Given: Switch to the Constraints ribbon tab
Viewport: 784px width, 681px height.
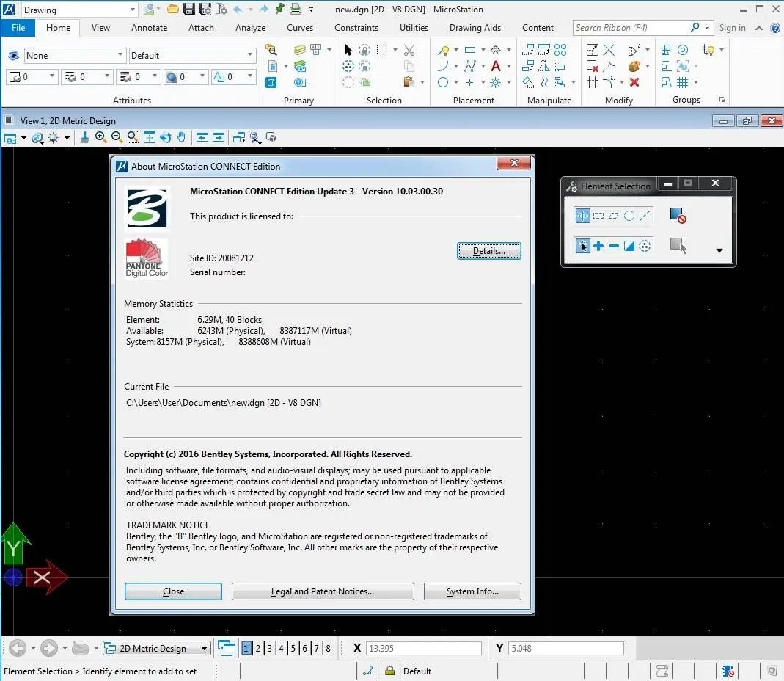Looking at the screenshot, I should pyautogui.click(x=356, y=28).
